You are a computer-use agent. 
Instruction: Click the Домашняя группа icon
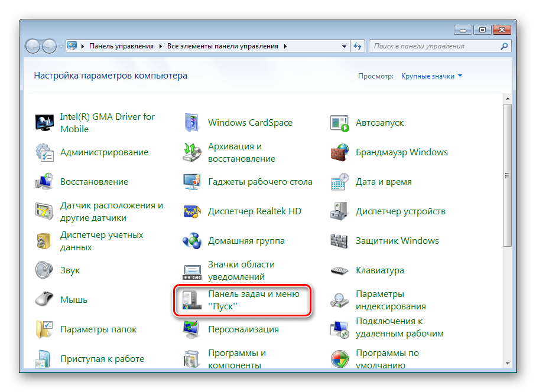tap(192, 241)
